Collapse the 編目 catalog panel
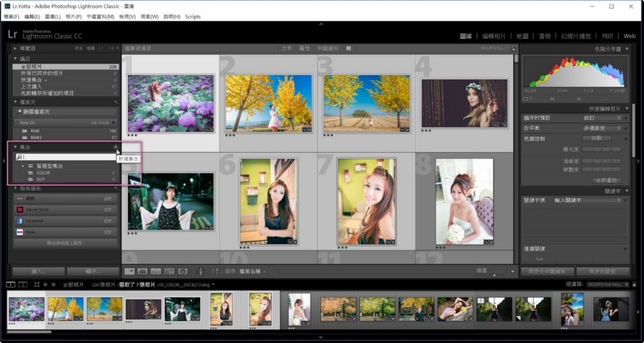 click(15, 59)
